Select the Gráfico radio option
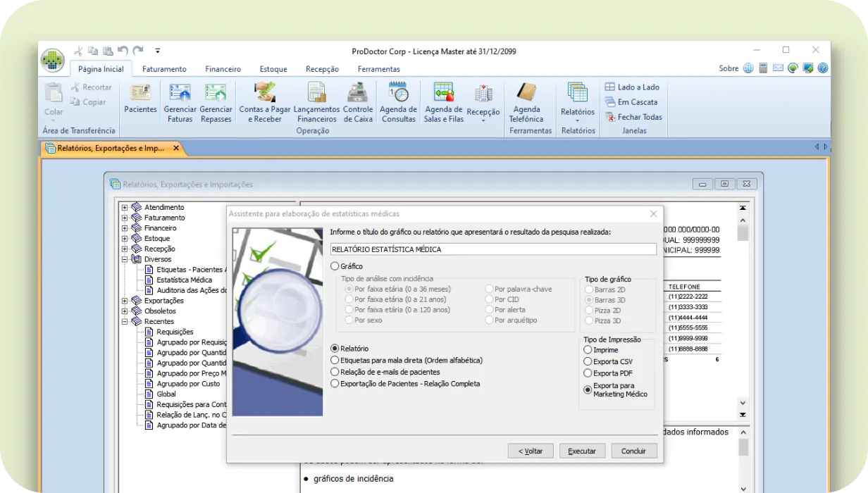The height and width of the screenshot is (493, 868). (335, 266)
